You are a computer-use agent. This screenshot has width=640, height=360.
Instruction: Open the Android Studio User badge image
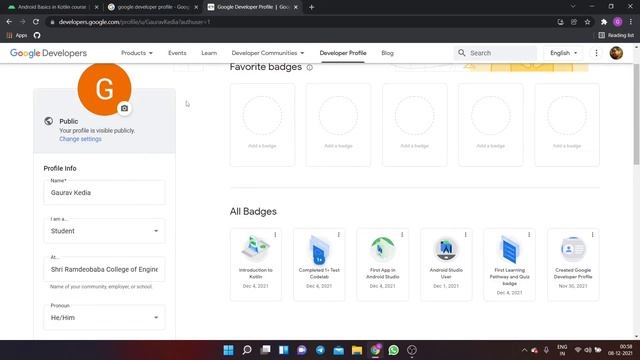(446, 249)
